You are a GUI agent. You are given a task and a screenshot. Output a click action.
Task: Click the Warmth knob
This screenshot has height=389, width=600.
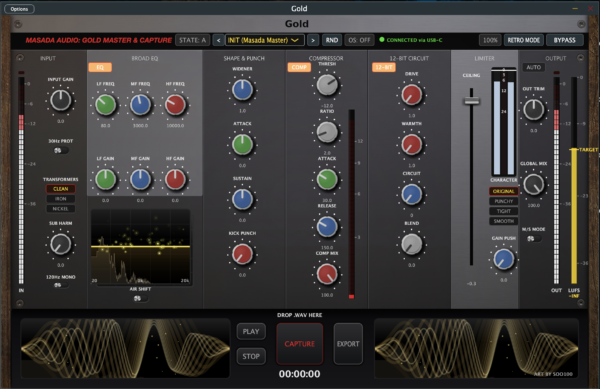411,145
